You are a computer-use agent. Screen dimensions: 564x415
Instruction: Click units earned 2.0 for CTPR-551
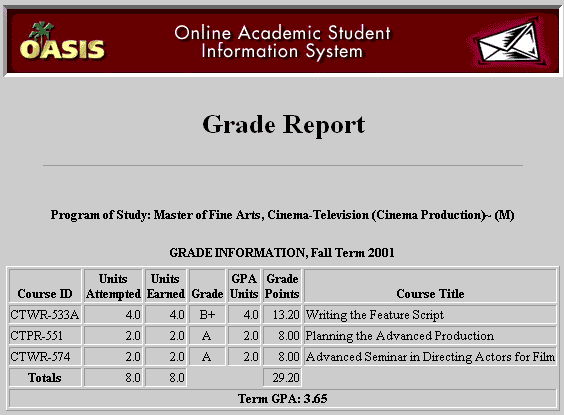click(x=165, y=336)
